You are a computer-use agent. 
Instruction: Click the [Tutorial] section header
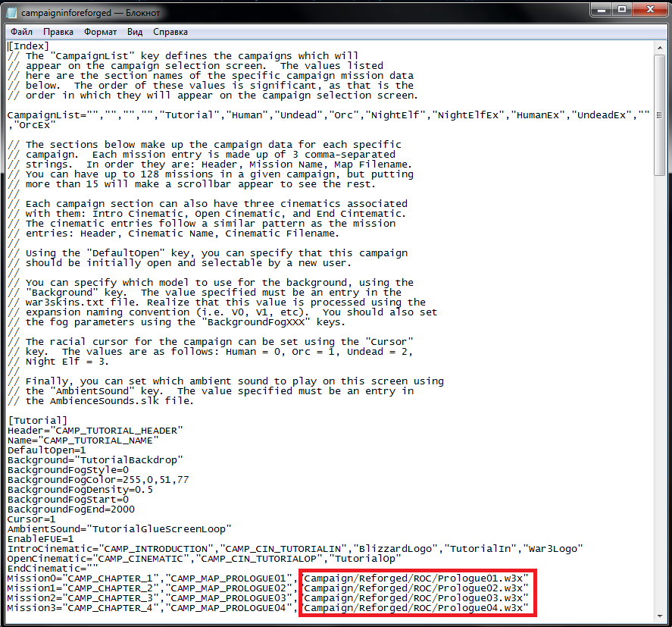point(38,421)
